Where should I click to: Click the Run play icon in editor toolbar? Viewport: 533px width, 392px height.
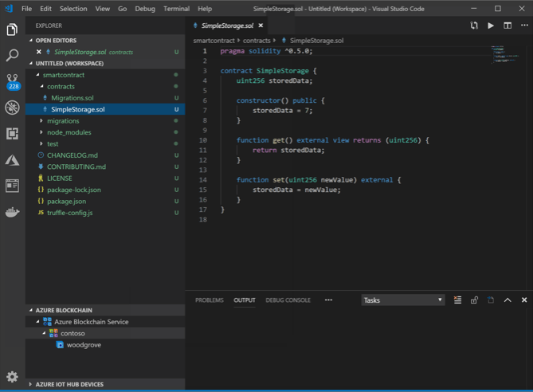click(491, 25)
